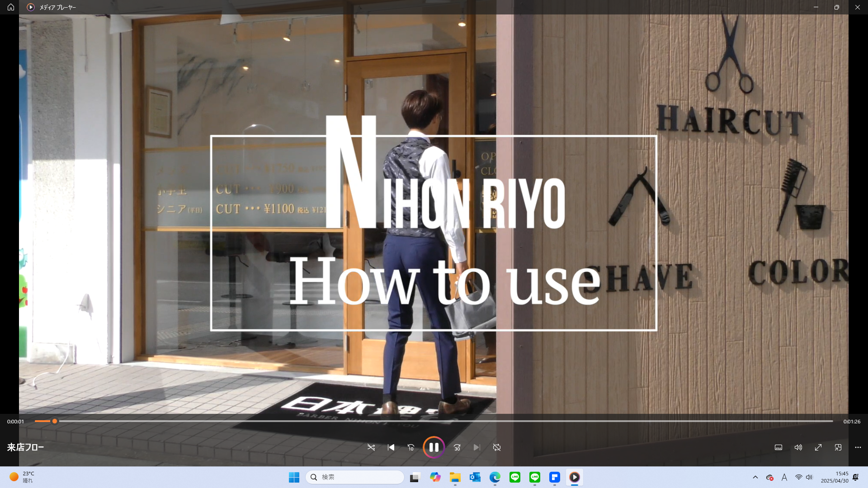
Task: Open the blue app icon beside LINE
Action: pyautogui.click(x=555, y=477)
